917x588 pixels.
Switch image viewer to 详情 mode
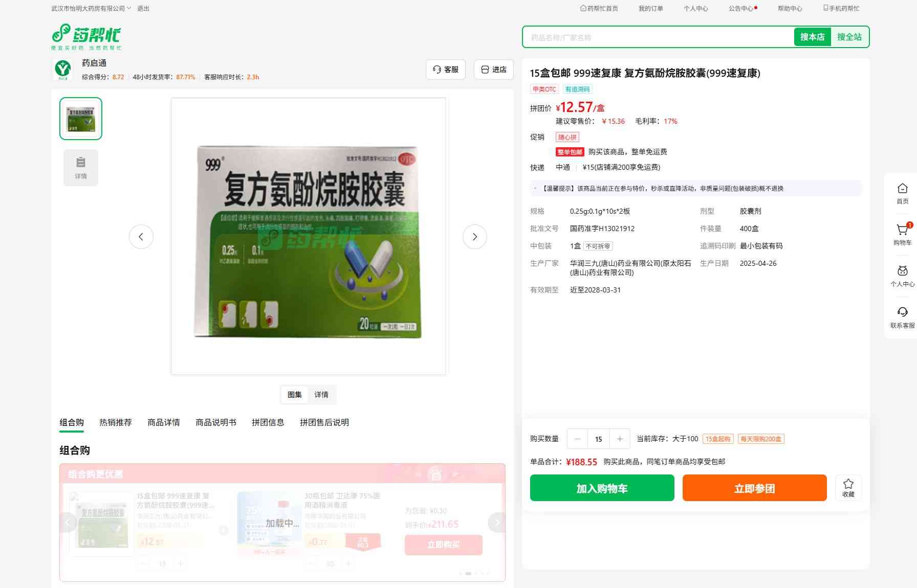[321, 395]
